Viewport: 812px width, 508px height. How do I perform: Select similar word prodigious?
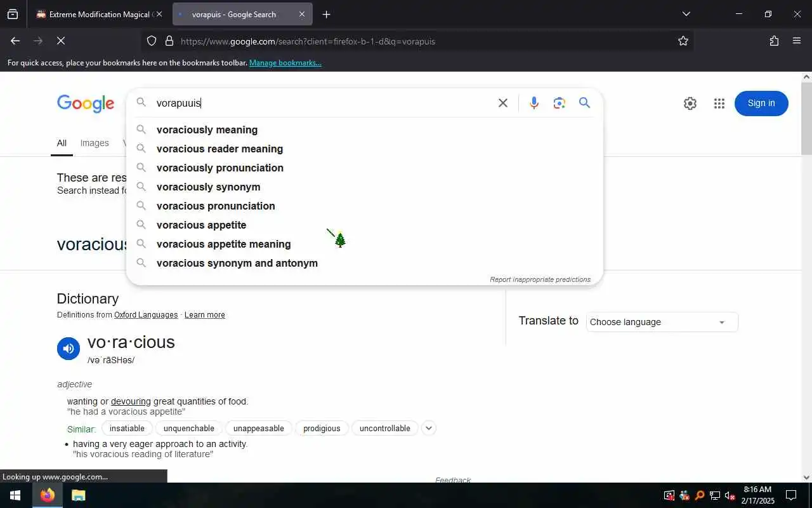point(322,428)
